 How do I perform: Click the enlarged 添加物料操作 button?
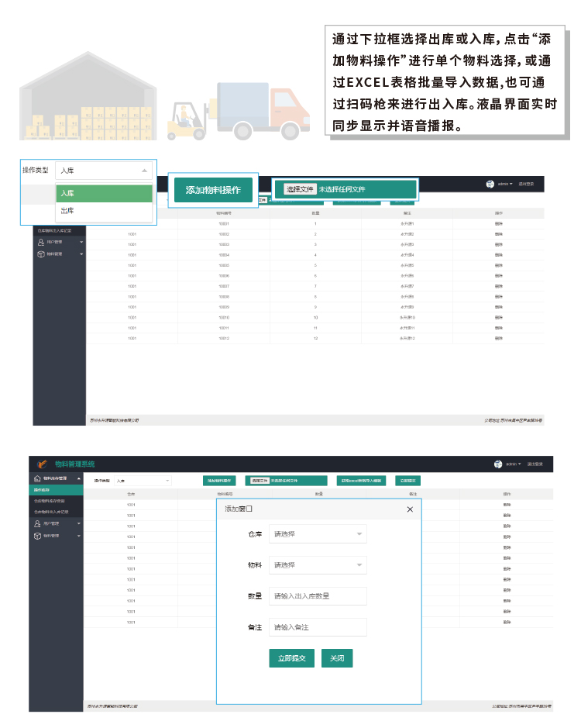[x=213, y=190]
